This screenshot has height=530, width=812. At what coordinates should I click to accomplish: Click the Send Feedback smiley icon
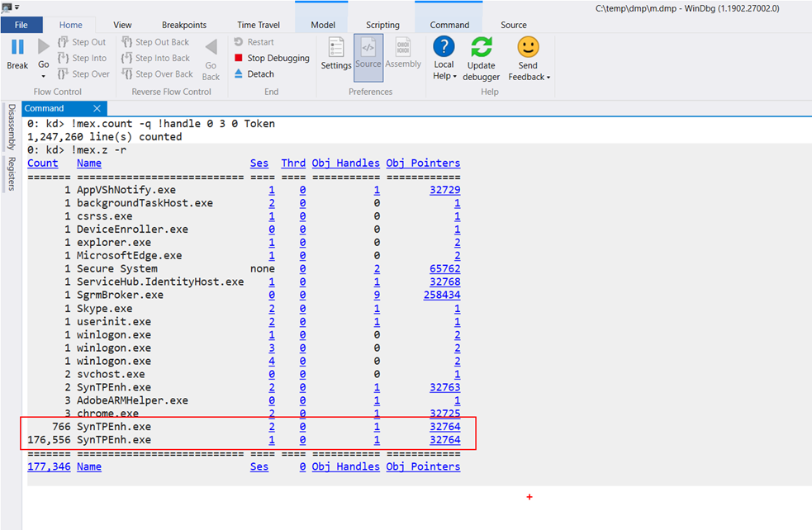click(x=528, y=47)
